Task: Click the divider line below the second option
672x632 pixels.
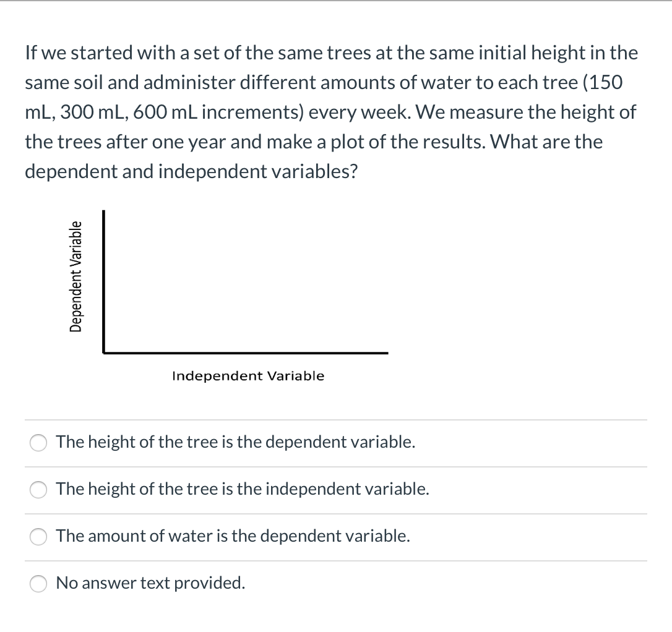Action: [336, 513]
